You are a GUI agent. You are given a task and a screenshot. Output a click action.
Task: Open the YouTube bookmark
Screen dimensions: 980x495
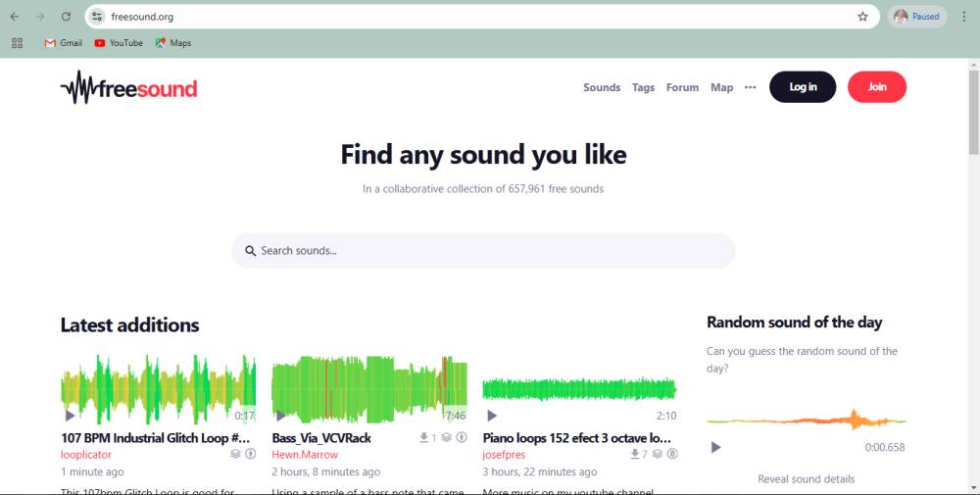(119, 43)
